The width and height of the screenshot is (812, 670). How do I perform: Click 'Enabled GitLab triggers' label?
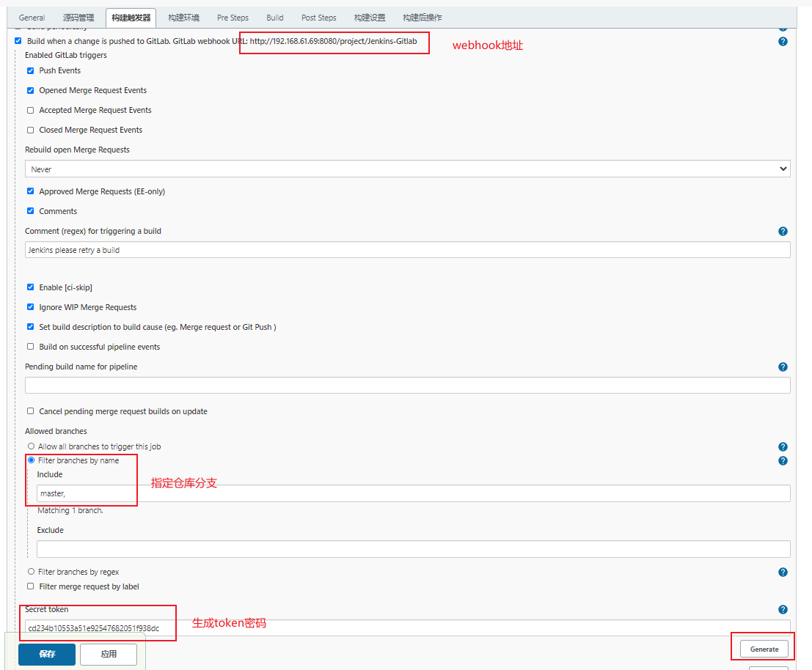coord(66,56)
